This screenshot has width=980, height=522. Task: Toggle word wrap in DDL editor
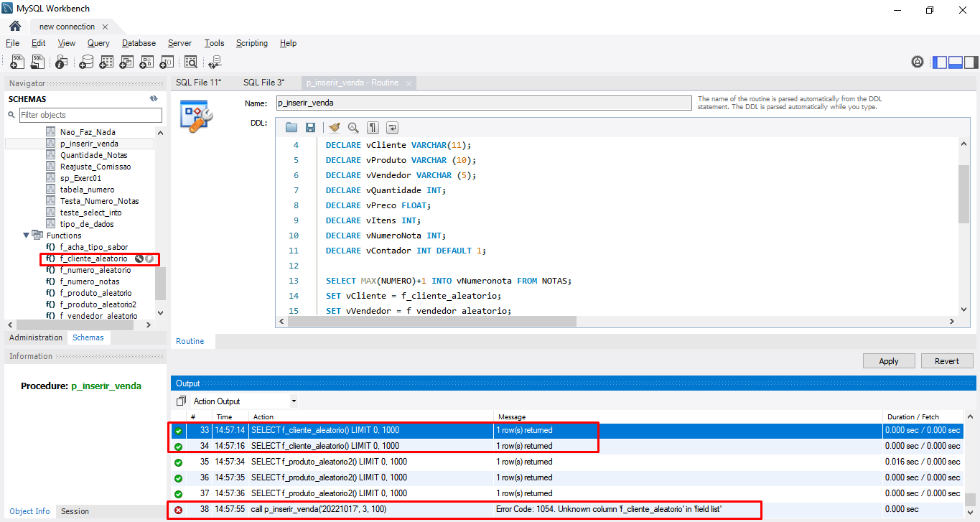click(392, 127)
